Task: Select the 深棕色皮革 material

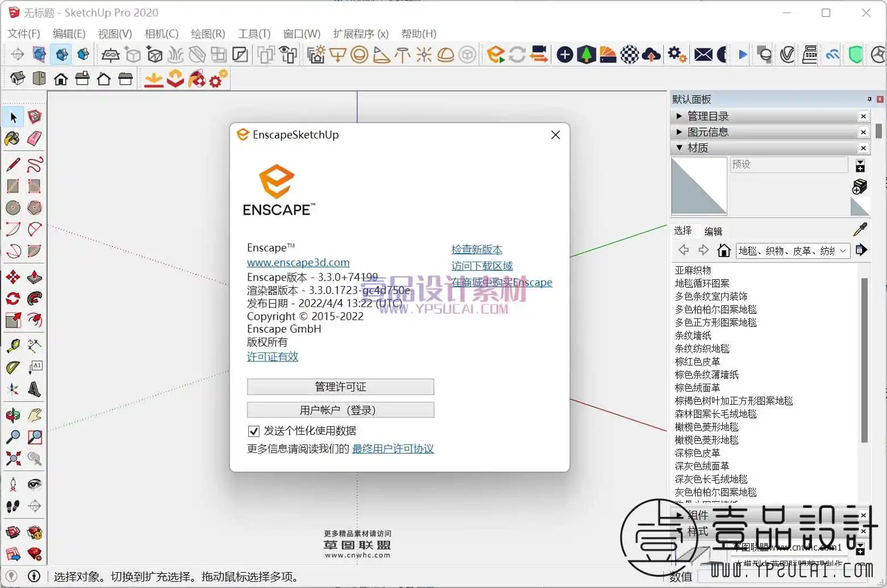Action: point(697,453)
